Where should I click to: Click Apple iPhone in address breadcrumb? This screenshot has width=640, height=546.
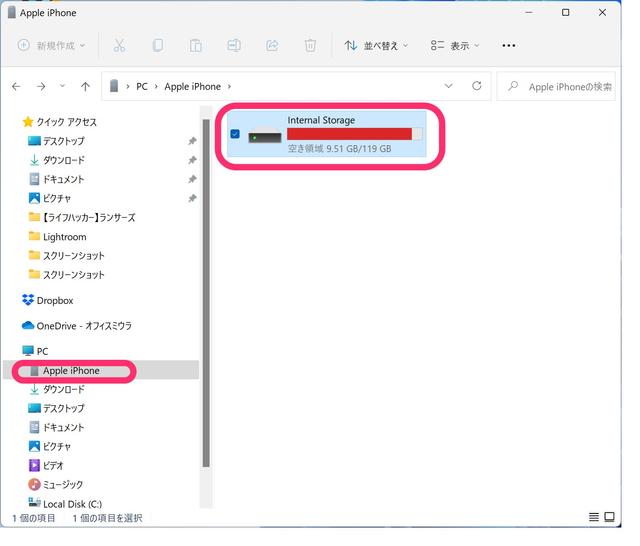(193, 87)
